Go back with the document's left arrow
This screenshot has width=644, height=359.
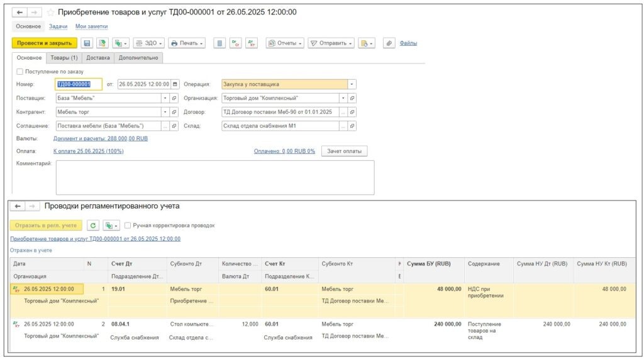pyautogui.click(x=19, y=13)
